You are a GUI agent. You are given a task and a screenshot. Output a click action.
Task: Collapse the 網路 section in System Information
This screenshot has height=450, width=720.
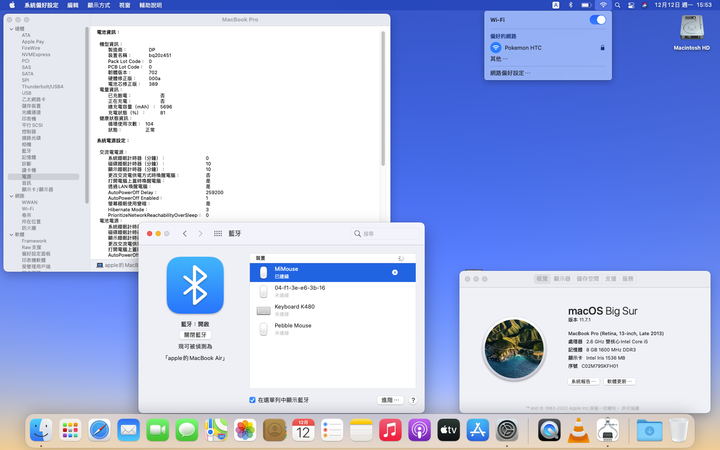[11, 196]
